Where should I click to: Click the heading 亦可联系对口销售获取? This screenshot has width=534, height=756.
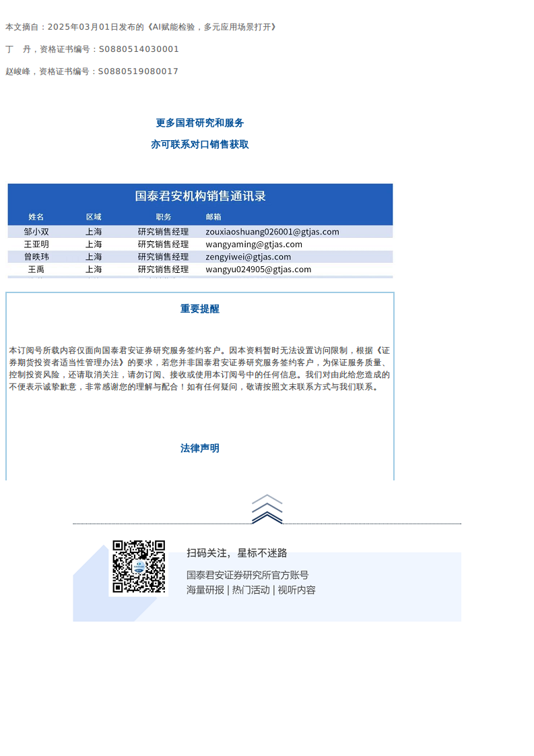click(x=200, y=144)
